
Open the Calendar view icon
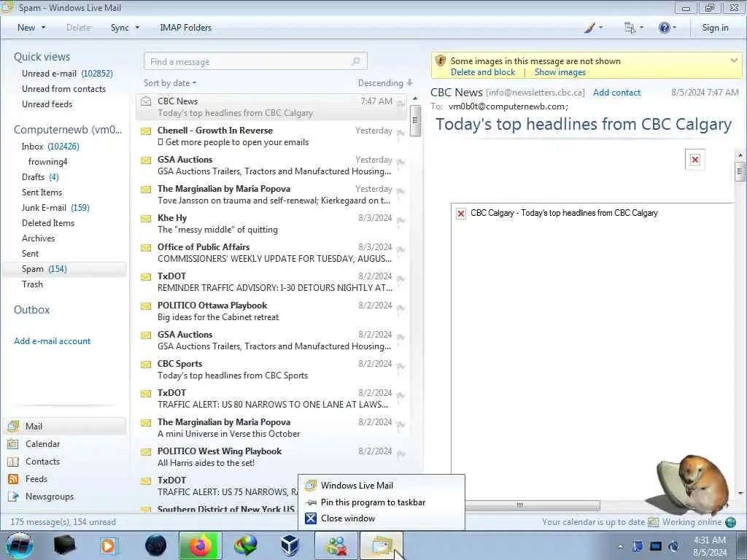click(13, 444)
